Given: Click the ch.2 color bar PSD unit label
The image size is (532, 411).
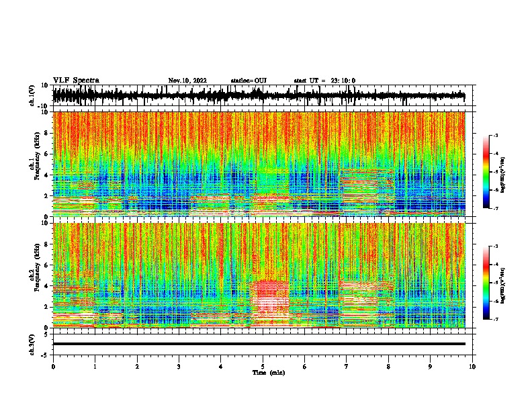Looking at the screenshot, I should pyautogui.click(x=502, y=285).
